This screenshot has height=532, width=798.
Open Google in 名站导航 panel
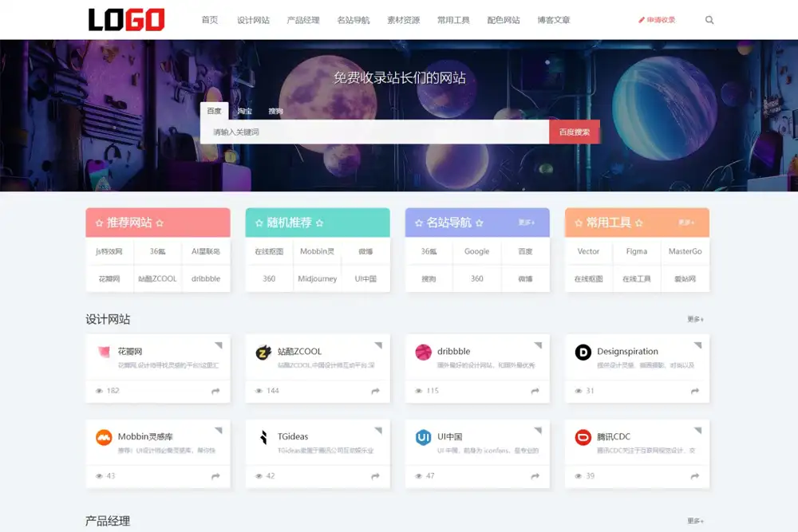477,251
